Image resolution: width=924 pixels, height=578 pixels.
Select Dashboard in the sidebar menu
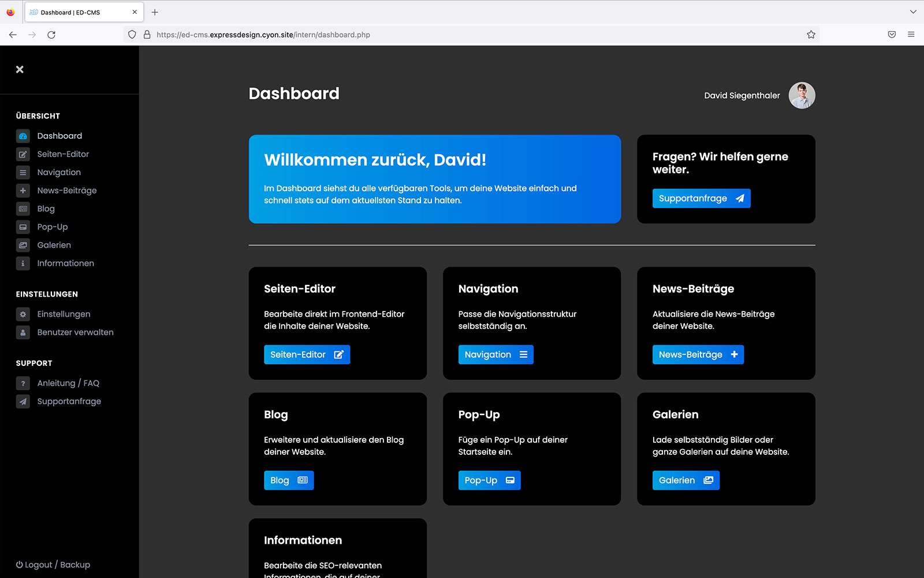(59, 136)
